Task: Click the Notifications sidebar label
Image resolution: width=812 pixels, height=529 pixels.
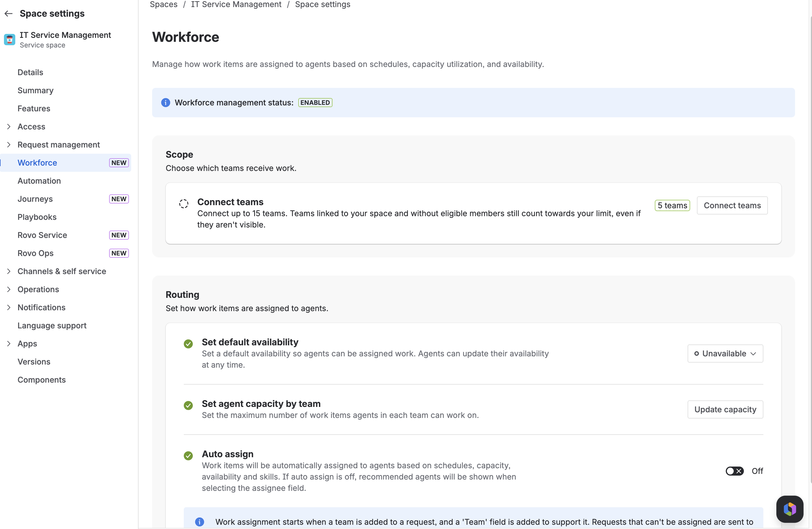Action: (41, 307)
